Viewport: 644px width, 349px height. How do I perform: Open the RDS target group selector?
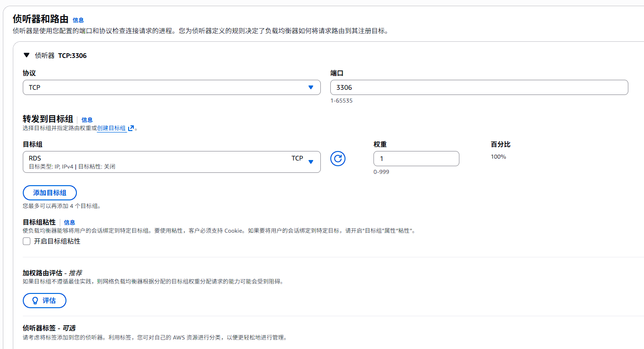[171, 162]
